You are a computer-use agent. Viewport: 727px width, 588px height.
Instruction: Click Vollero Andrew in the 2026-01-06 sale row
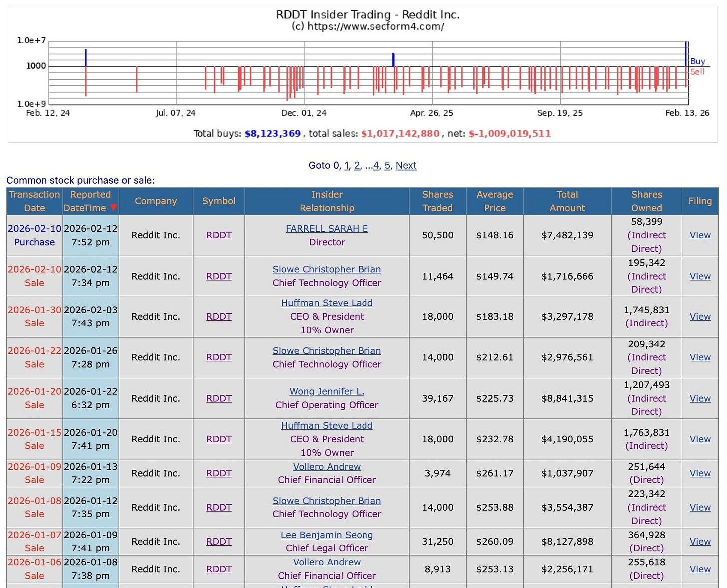point(327,562)
